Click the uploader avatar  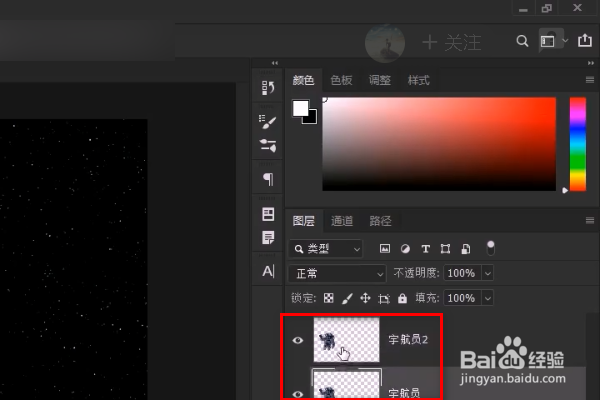click(385, 43)
